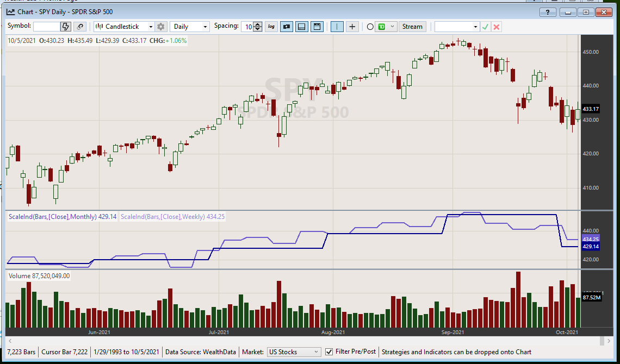This screenshot has width=620, height=364.
Task: Click the Symbol input field
Action: pos(46,27)
